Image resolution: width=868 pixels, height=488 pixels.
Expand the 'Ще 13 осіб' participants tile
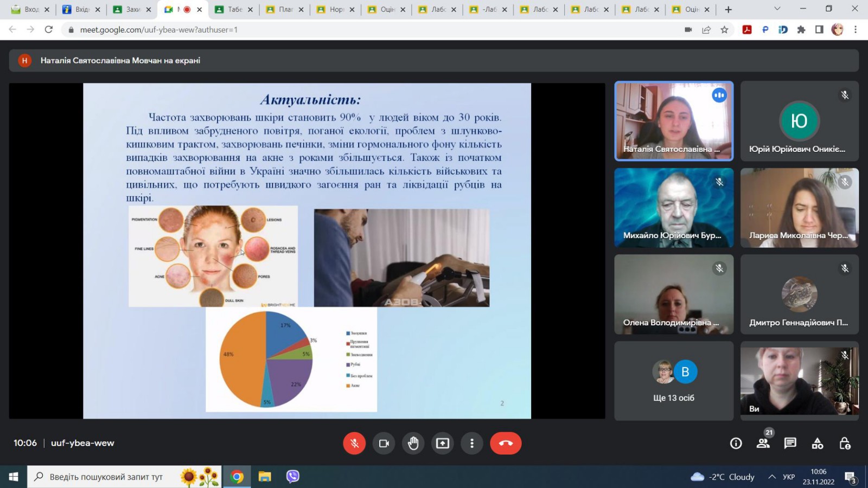pos(674,381)
